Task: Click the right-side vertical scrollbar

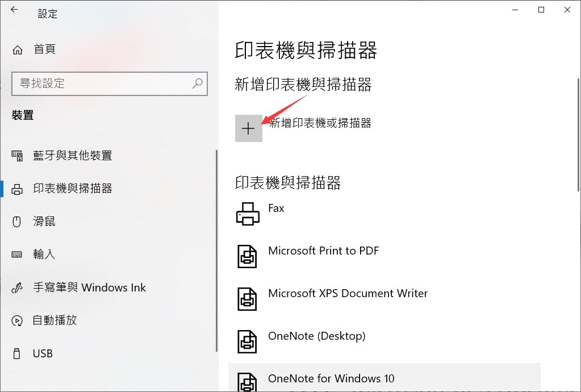Action: [578, 135]
